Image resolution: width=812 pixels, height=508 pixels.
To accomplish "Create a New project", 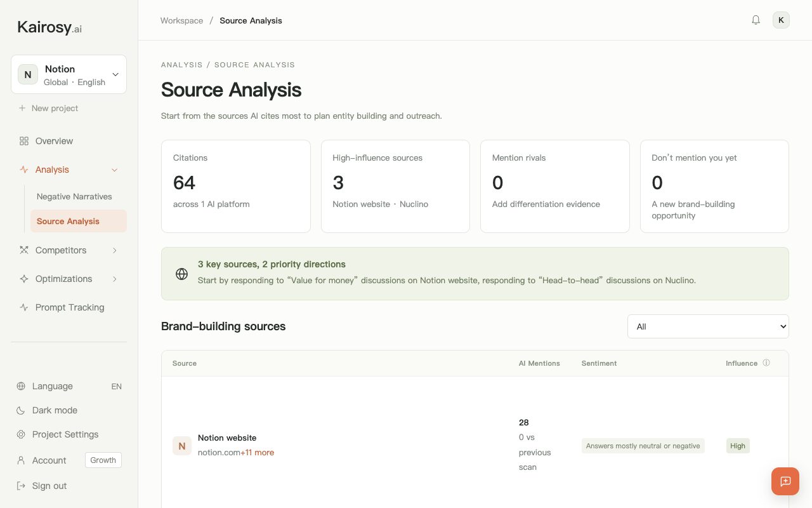I will pos(49,108).
